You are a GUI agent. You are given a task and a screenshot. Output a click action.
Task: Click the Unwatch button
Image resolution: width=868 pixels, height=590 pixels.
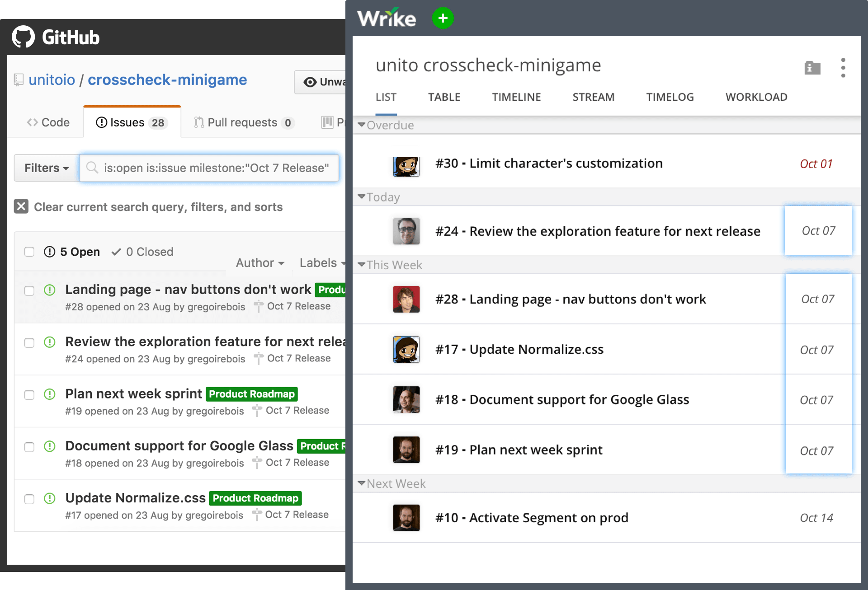[320, 82]
